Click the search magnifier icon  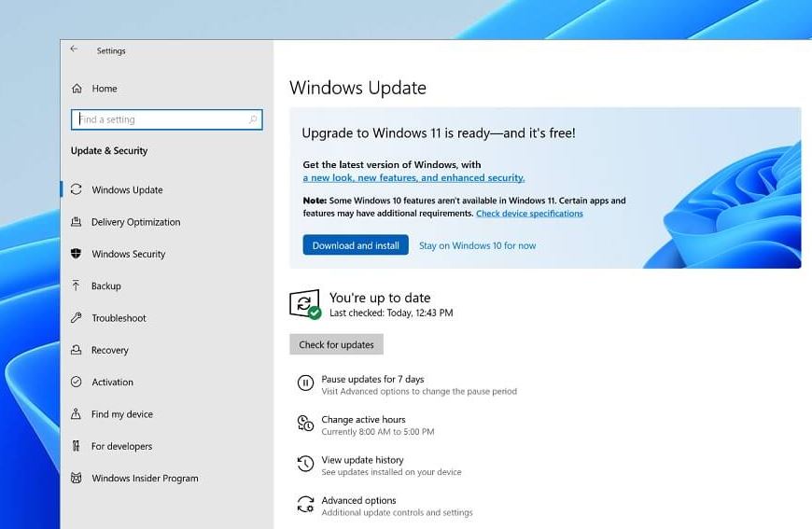(253, 119)
